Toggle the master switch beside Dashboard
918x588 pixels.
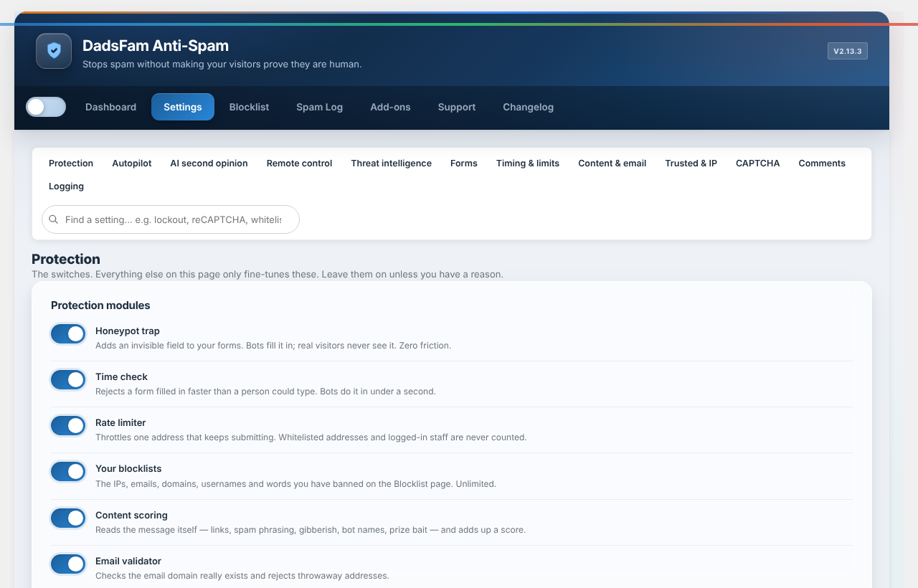pyautogui.click(x=46, y=107)
